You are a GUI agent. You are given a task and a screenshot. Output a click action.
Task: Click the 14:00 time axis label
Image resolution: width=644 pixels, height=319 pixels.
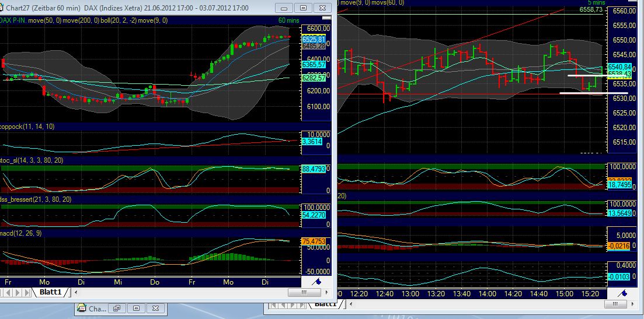488,293
